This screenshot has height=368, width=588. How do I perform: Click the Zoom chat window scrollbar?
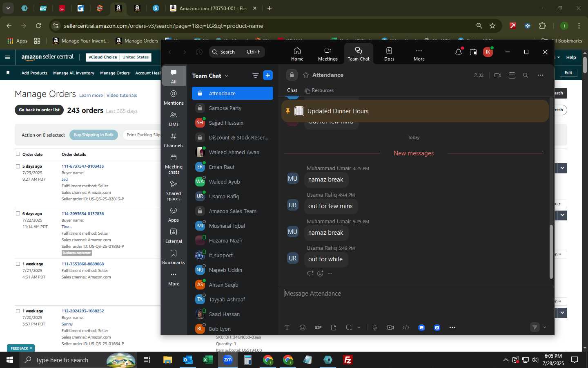click(551, 252)
